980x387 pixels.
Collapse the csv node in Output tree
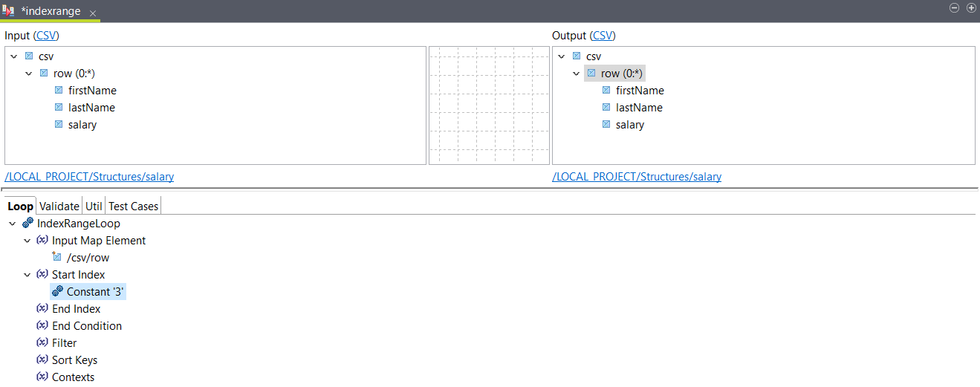(x=562, y=56)
